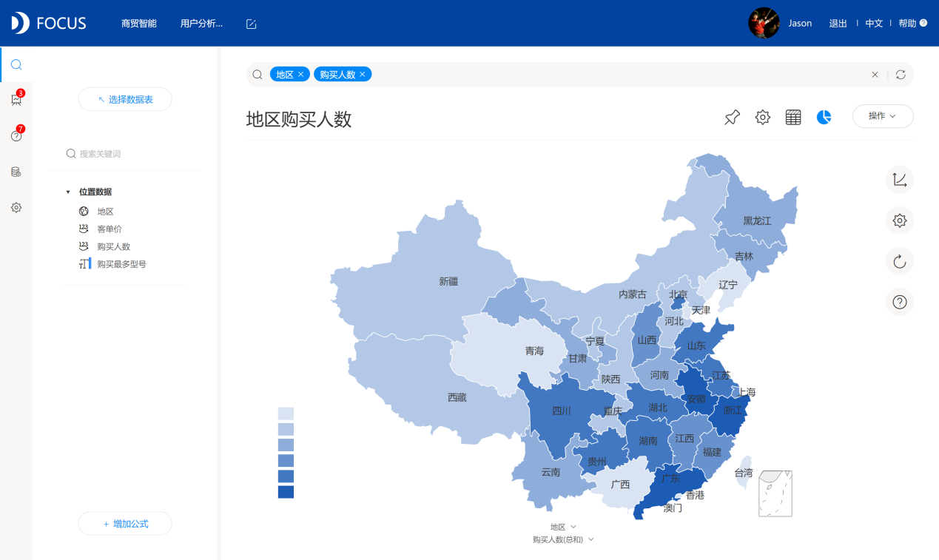The height and width of the screenshot is (560, 939).
Task: Click 广西 region on the map
Action: click(620, 485)
